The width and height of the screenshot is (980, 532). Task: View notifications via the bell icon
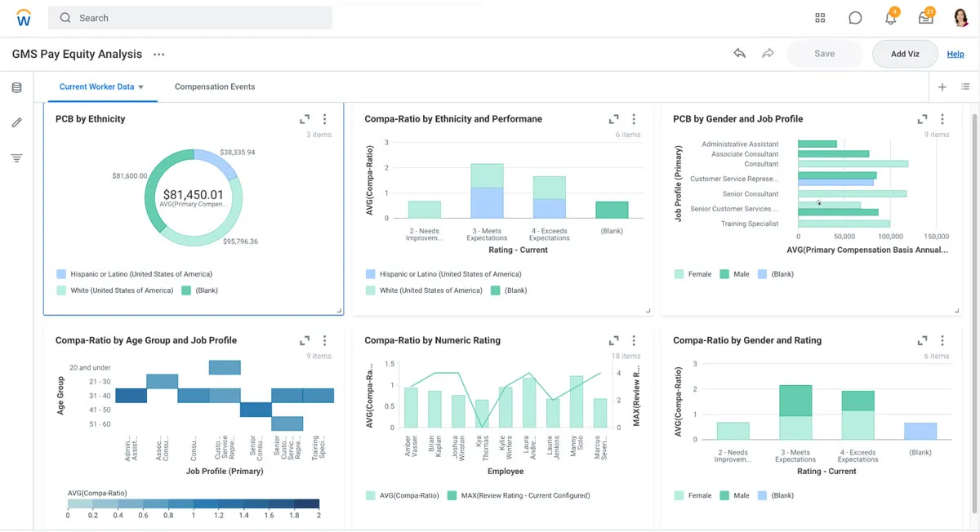(x=890, y=17)
